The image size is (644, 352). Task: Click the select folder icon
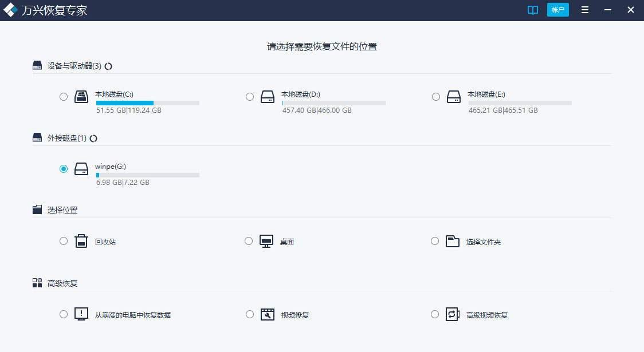coord(453,241)
